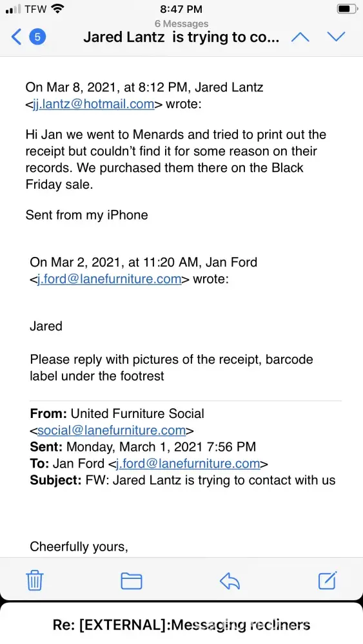The width and height of the screenshot is (363, 644).
Task: Tap the compose new message icon
Action: (328, 580)
